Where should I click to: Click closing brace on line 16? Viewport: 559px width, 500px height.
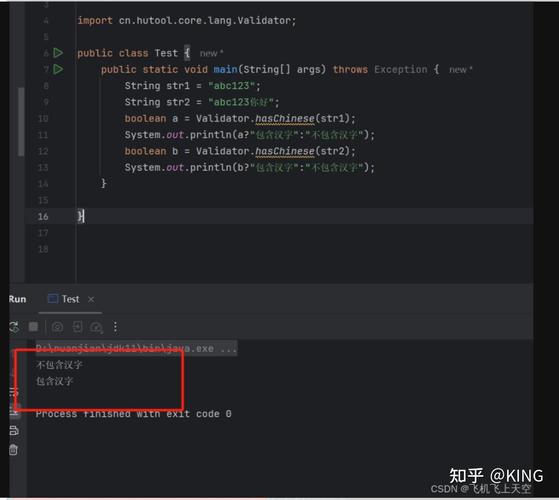tap(81, 216)
